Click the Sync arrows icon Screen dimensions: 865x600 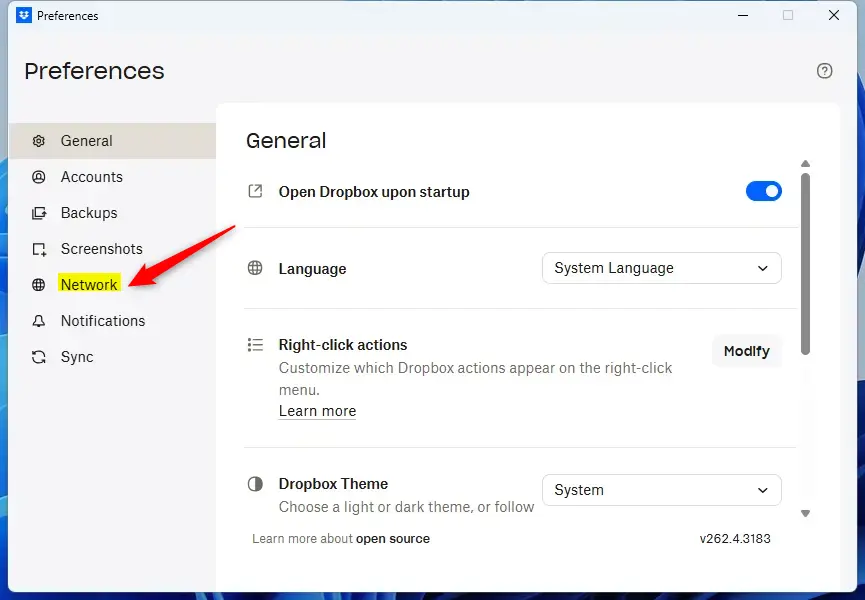pos(39,357)
